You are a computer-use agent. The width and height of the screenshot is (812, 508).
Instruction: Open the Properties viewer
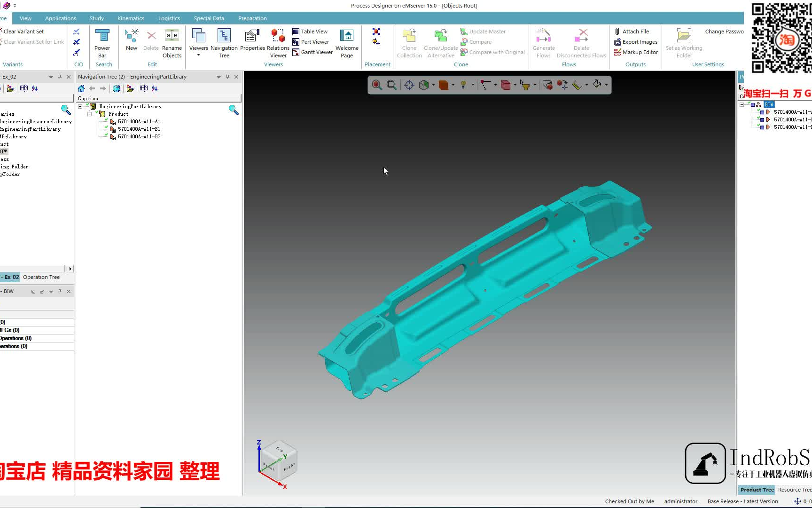click(252, 40)
